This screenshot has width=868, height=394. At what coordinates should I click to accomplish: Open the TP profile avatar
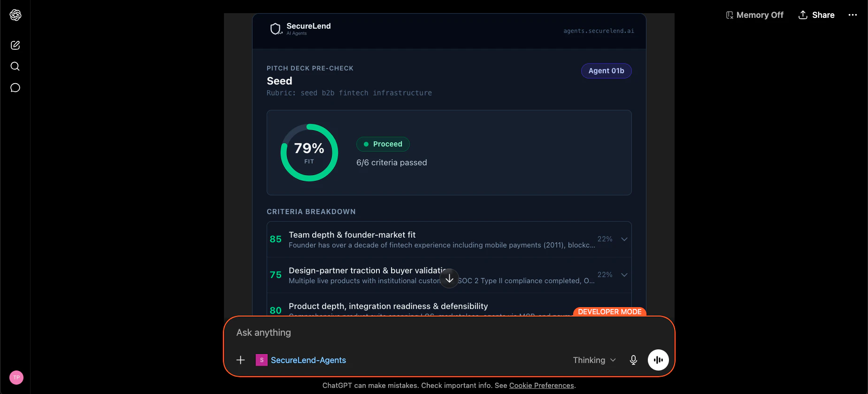tap(16, 378)
